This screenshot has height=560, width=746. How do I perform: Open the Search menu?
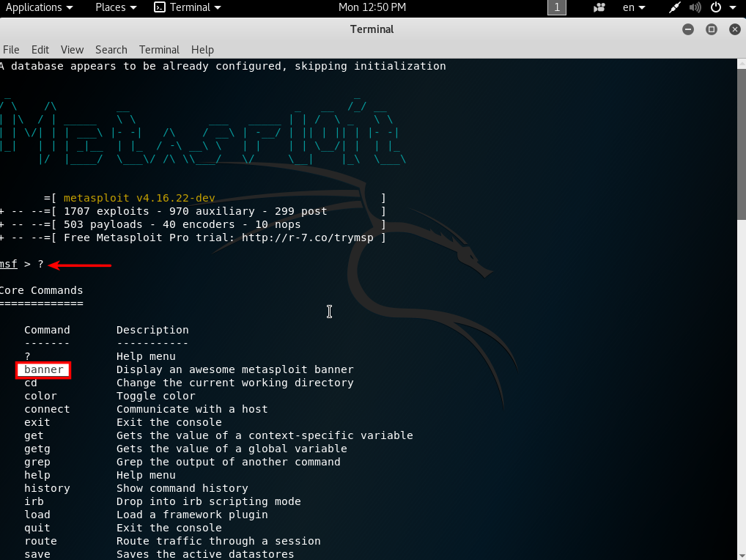click(x=111, y=50)
